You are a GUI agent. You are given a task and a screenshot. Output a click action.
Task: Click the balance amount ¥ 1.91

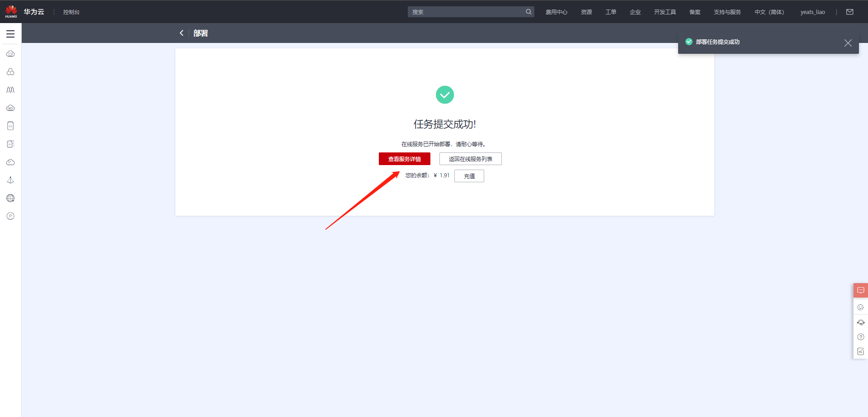point(442,175)
